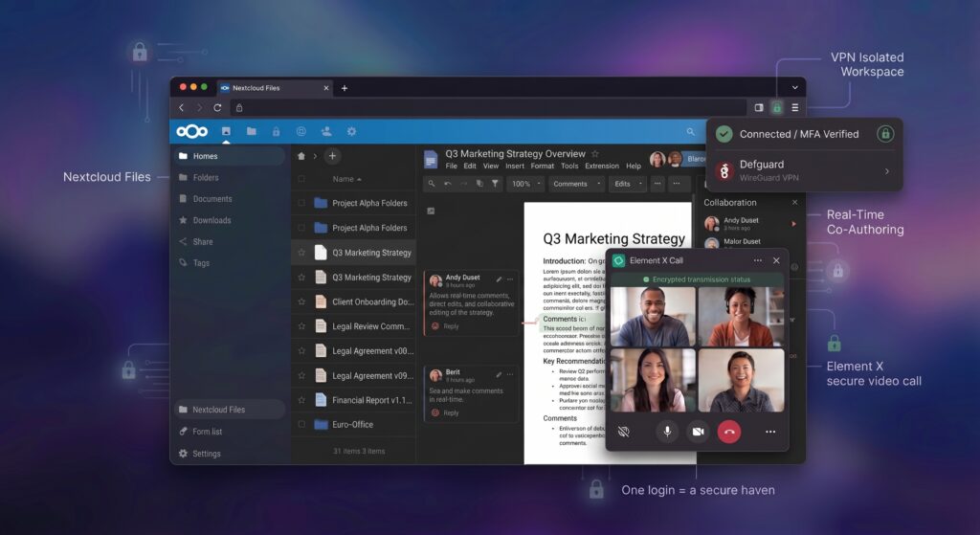Open the Files folder icon in Nextcloud header
The image size is (980, 535).
[x=252, y=131]
